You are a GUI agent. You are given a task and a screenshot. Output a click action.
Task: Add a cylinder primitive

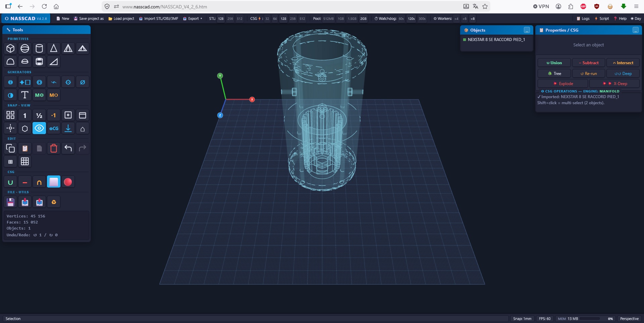coord(39,48)
